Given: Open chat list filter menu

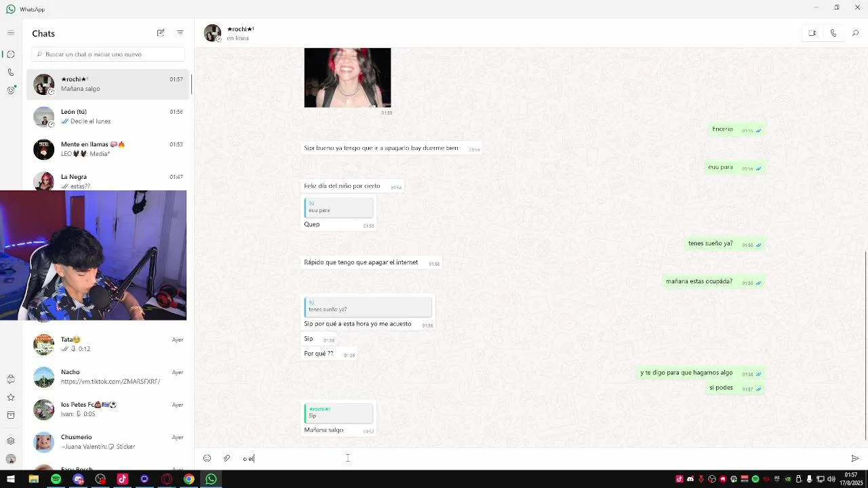Looking at the screenshot, I should point(180,33).
